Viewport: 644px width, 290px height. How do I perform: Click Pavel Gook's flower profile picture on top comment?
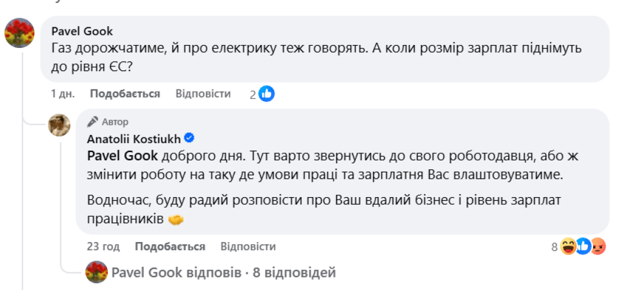coord(20,33)
